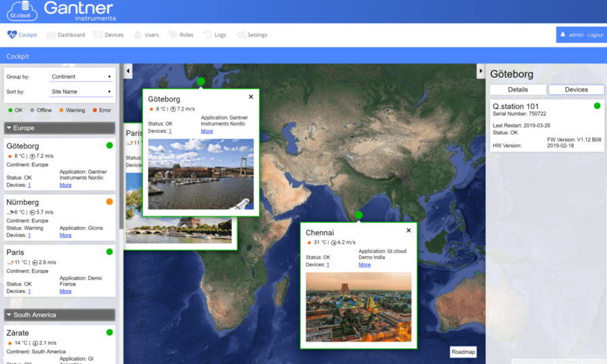Open Settings with gear icon
Screen dimensions: 607x364
[252, 35]
